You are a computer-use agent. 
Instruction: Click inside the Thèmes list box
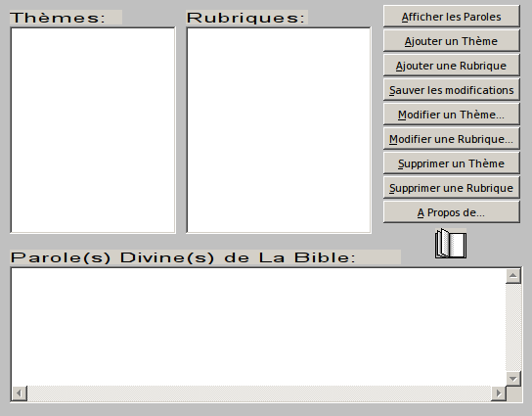point(93,130)
